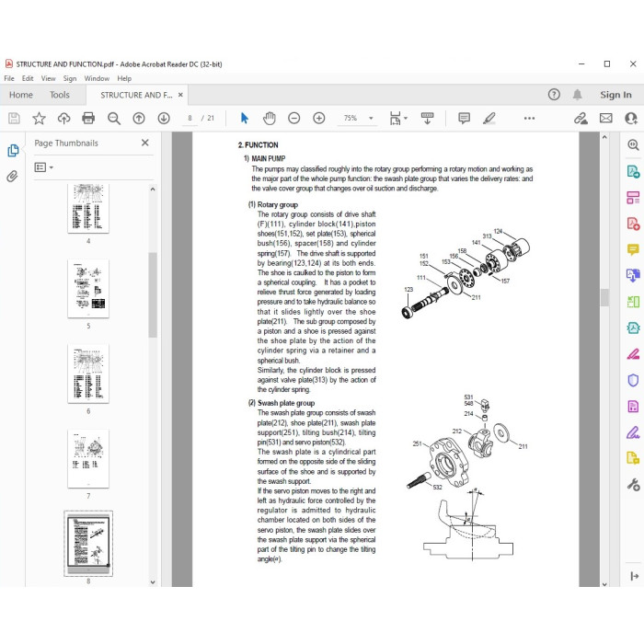This screenshot has height=644, width=644.
Task: Click the Sign In button
Action: [615, 95]
